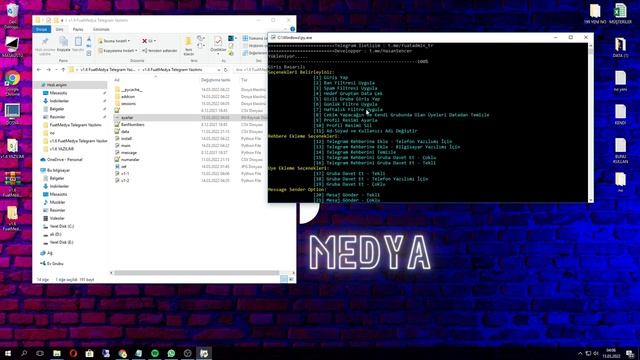This screenshot has height=360, width=640.
Task: Click the Explorer search input field
Action: [x=250, y=70]
